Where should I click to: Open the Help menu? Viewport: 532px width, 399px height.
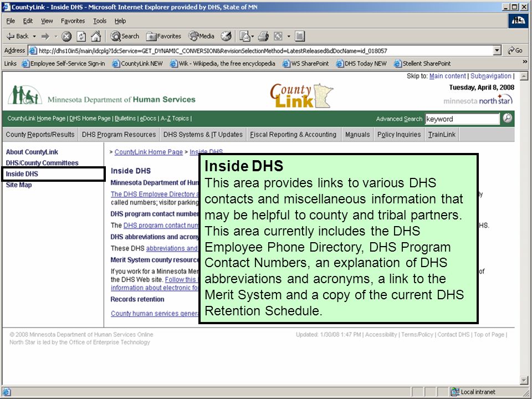click(120, 21)
